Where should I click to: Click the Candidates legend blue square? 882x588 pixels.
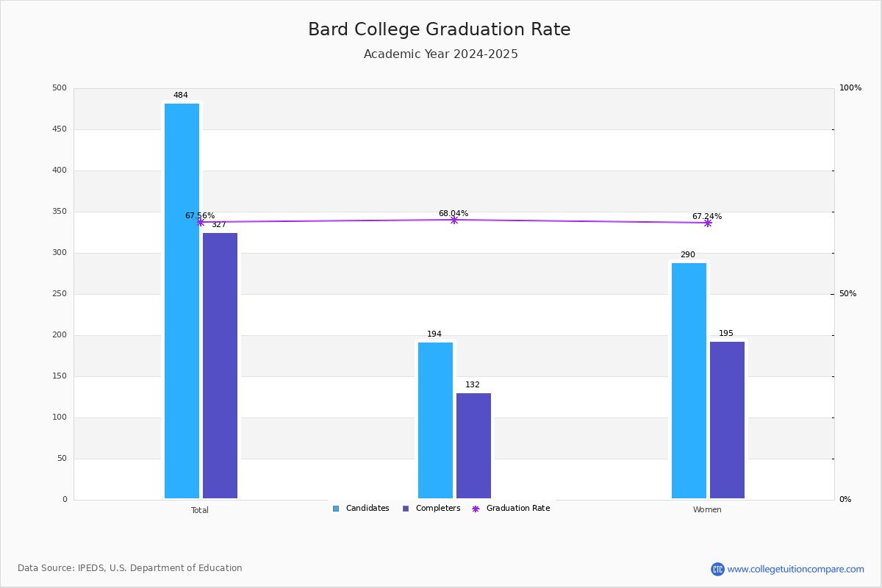(336, 509)
